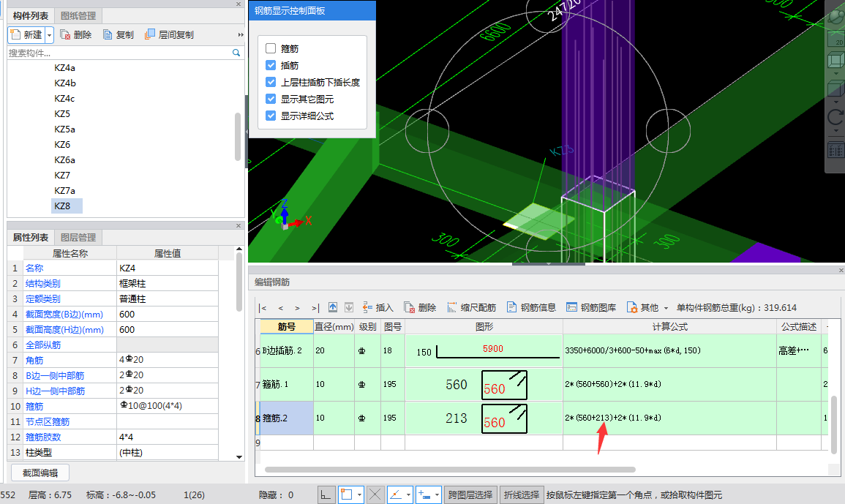Image resolution: width=845 pixels, height=504 pixels.
Task: Click the move row up icon
Action: coord(332,307)
